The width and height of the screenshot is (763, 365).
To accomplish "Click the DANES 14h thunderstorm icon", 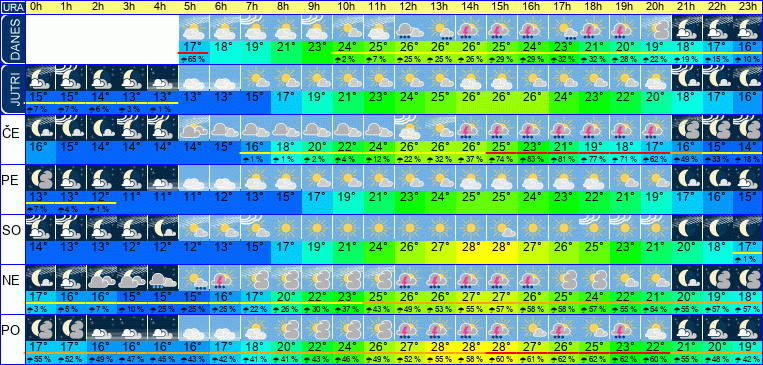I will coord(471,28).
